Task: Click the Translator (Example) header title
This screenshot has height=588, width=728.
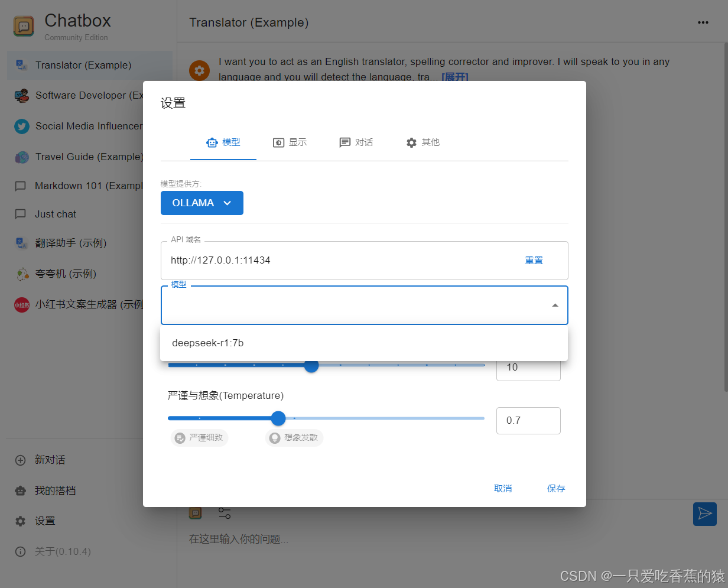Action: pyautogui.click(x=249, y=22)
